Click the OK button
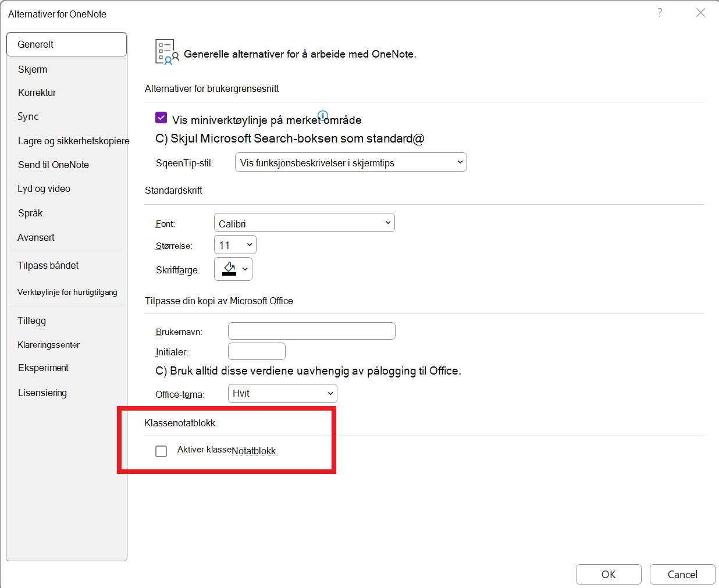 (x=608, y=574)
